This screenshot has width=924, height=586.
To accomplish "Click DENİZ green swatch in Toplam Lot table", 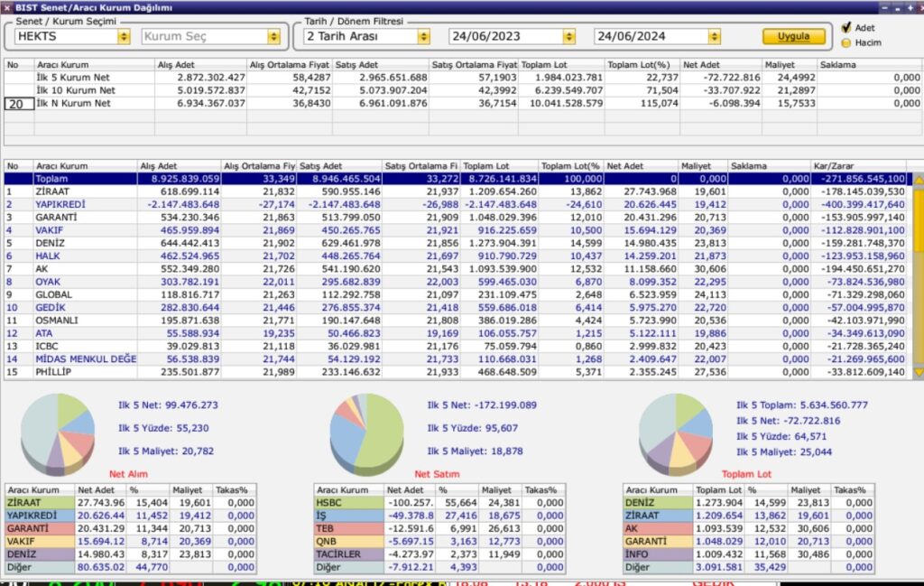I will pyautogui.click(x=658, y=503).
